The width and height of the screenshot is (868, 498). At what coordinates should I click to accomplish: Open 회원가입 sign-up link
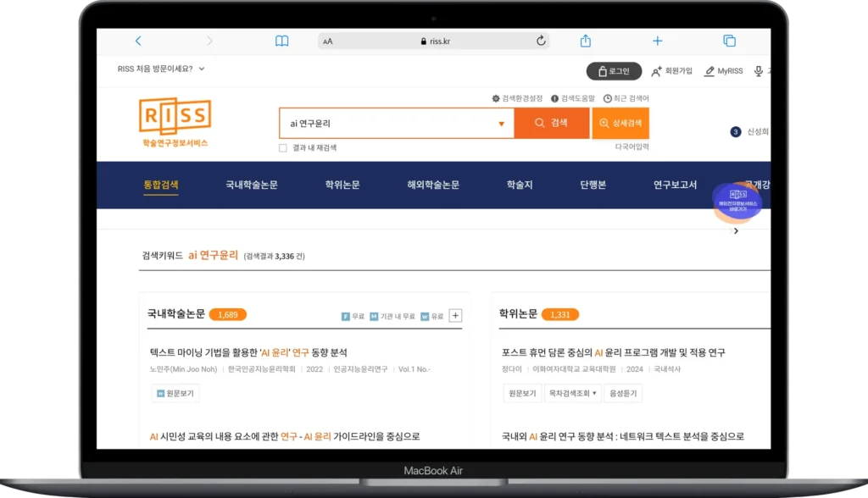click(672, 71)
